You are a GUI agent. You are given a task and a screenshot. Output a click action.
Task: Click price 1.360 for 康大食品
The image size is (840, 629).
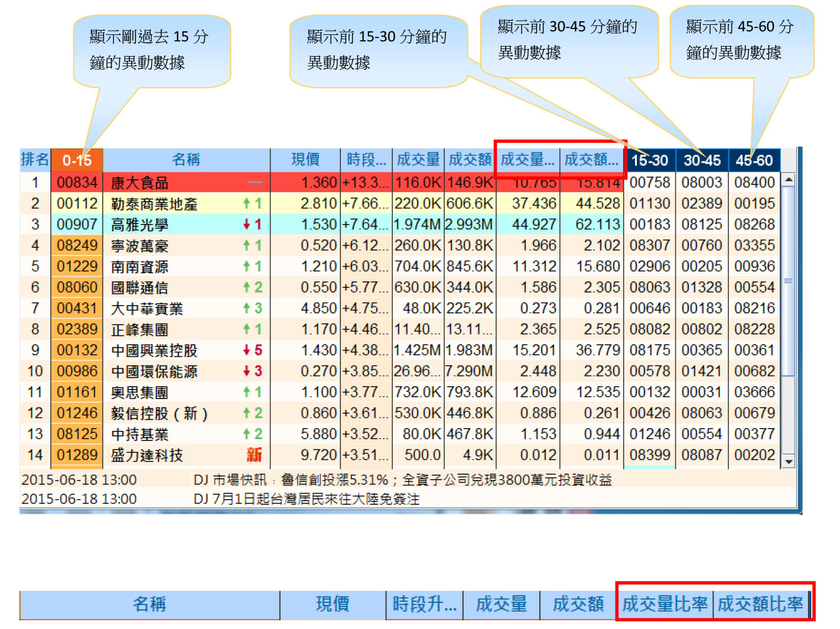[319, 183]
